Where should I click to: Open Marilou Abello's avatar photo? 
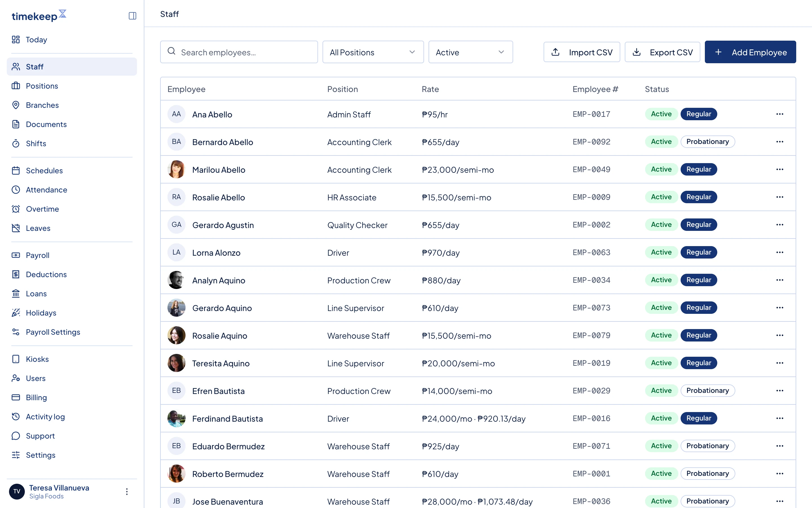coord(176,169)
